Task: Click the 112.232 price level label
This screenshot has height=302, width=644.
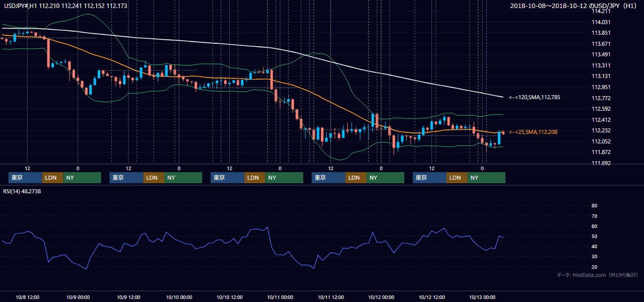Action: [x=601, y=130]
